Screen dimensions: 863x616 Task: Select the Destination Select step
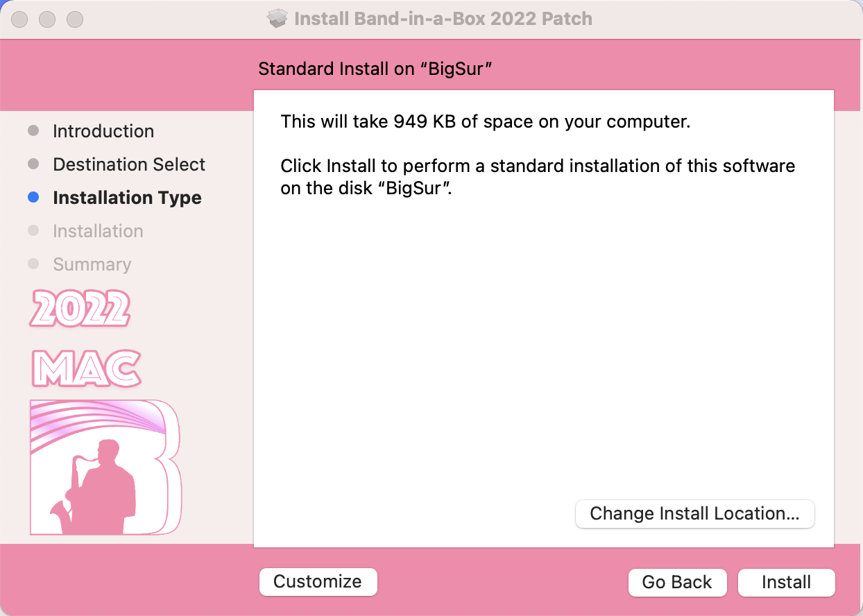pos(129,164)
